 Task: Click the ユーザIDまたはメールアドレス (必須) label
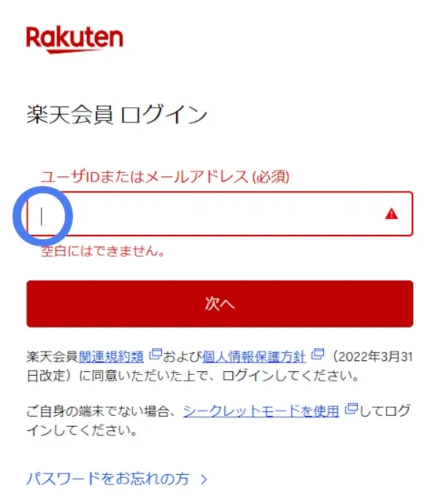[x=165, y=177]
